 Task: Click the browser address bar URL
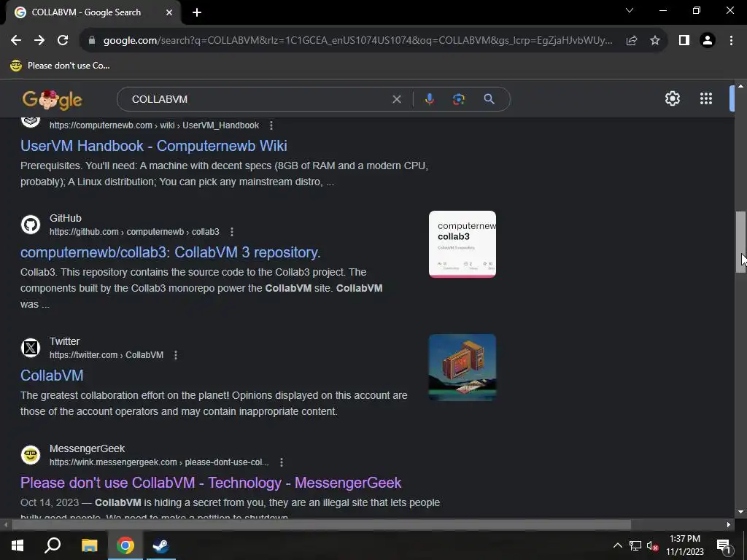click(357, 41)
